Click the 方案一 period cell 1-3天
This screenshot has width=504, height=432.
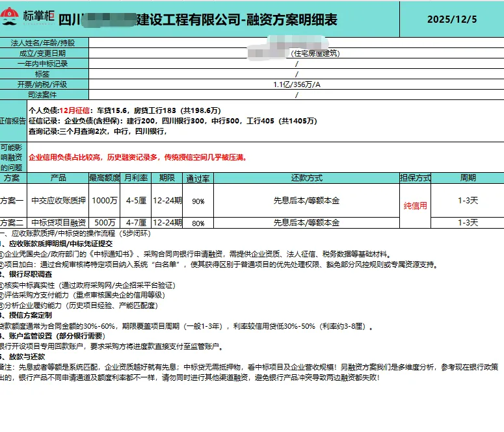[468, 201]
